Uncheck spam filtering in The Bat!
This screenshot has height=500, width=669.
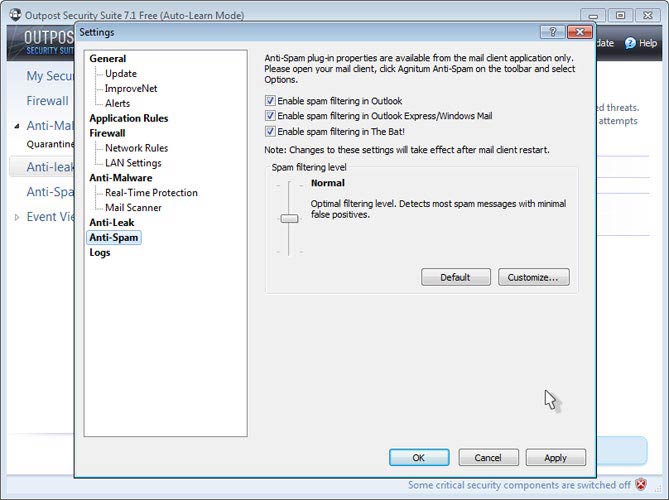pyautogui.click(x=270, y=131)
